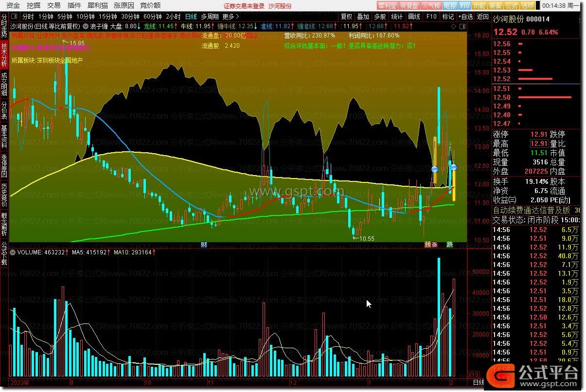586x392 pixels.
Task: Click the 标记 button
Action: [448, 17]
